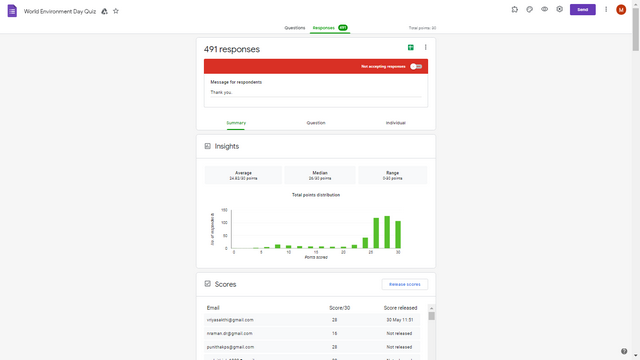Edit the message for respondents field

pos(316,93)
